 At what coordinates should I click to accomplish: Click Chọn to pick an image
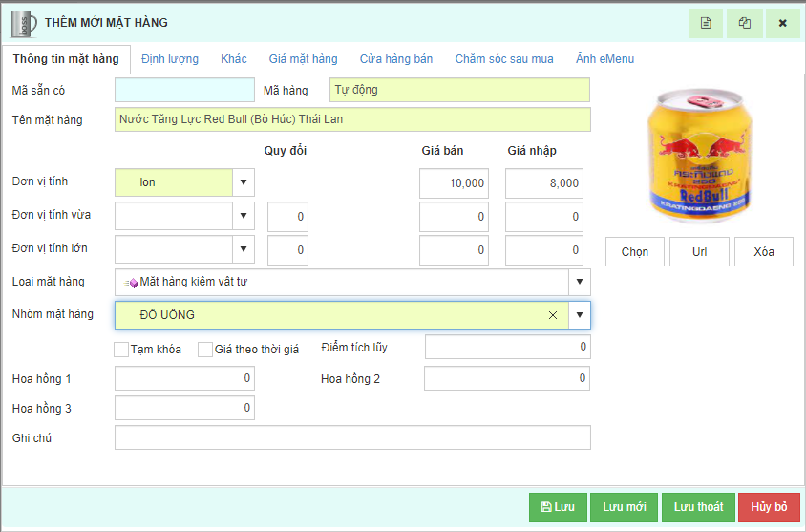pyautogui.click(x=635, y=252)
